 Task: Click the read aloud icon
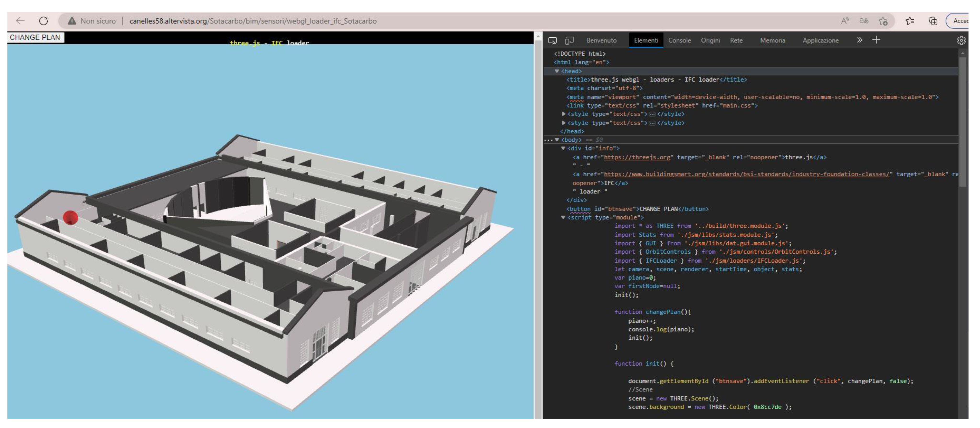click(x=845, y=21)
